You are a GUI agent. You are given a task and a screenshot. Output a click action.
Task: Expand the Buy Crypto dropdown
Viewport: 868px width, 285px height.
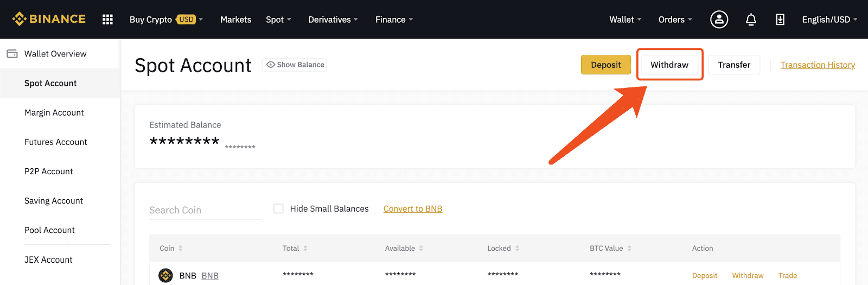pyautogui.click(x=166, y=20)
